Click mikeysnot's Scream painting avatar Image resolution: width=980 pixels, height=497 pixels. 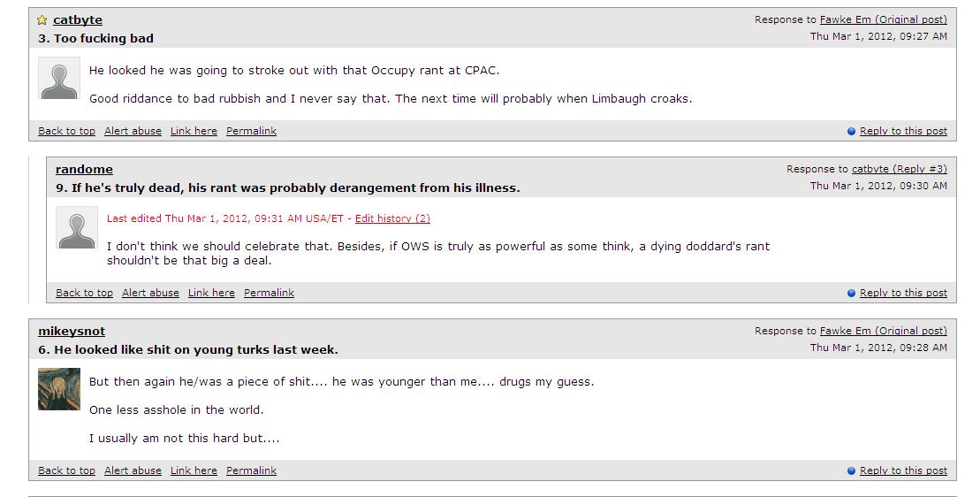tap(59, 389)
